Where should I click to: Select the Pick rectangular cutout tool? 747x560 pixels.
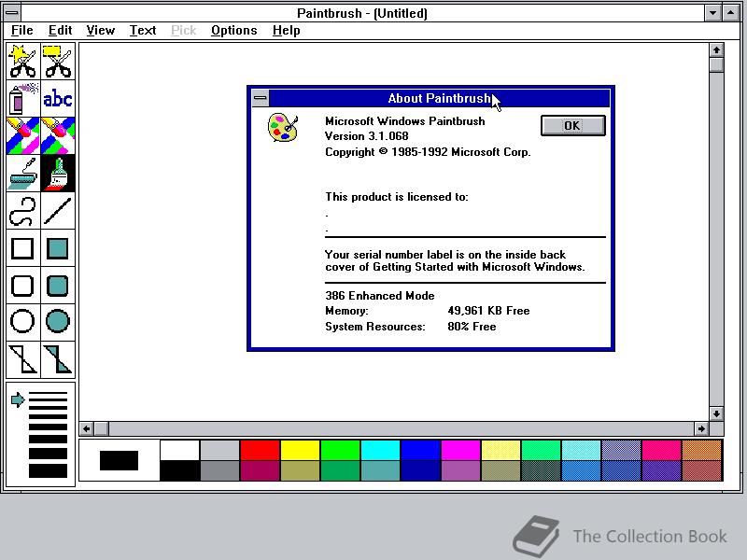(58, 61)
